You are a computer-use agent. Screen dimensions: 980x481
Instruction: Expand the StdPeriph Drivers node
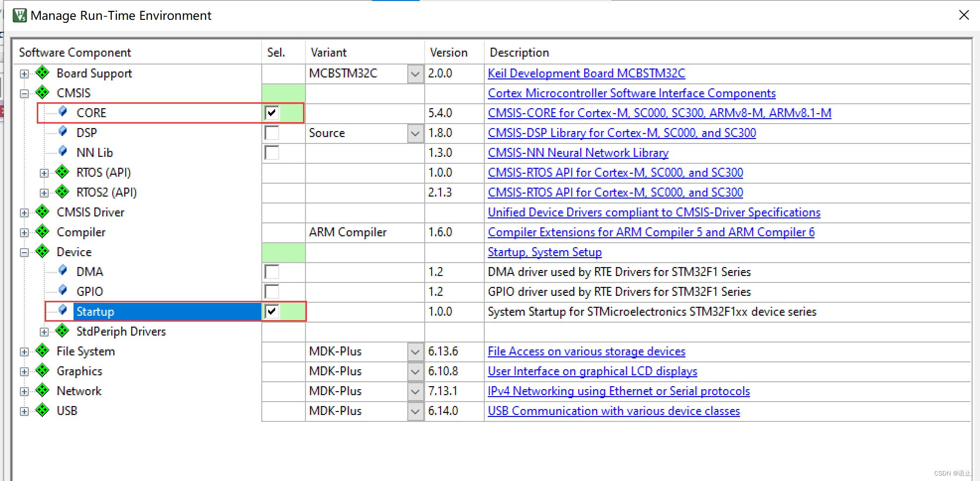44,332
